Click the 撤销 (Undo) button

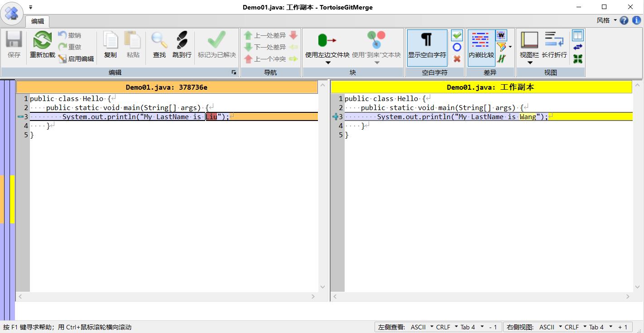click(69, 35)
